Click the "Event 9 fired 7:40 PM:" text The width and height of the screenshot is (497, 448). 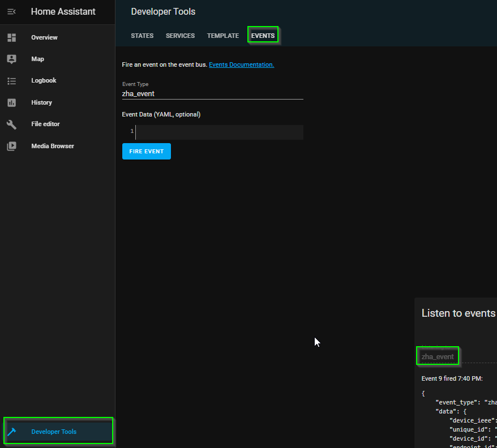point(452,378)
